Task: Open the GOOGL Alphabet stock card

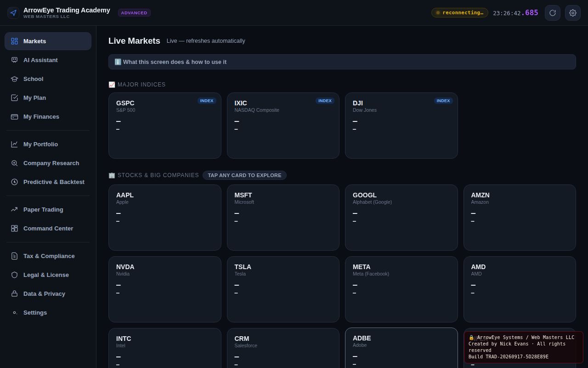Action: [401, 218]
